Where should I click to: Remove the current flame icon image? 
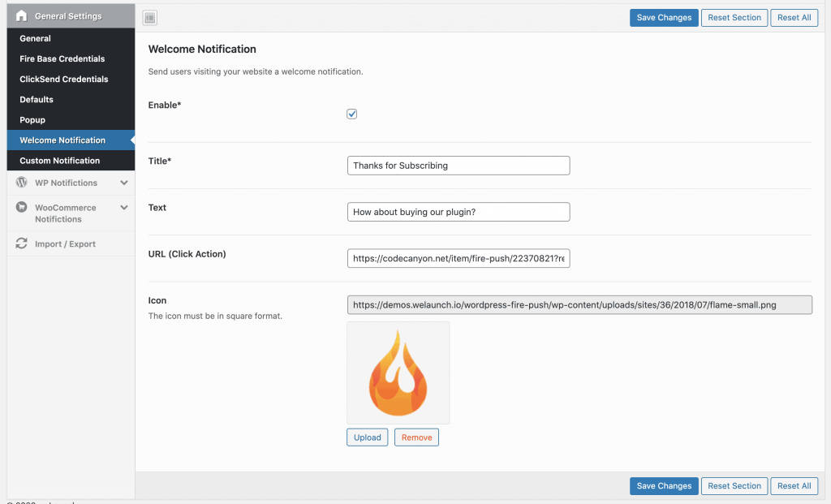point(416,437)
